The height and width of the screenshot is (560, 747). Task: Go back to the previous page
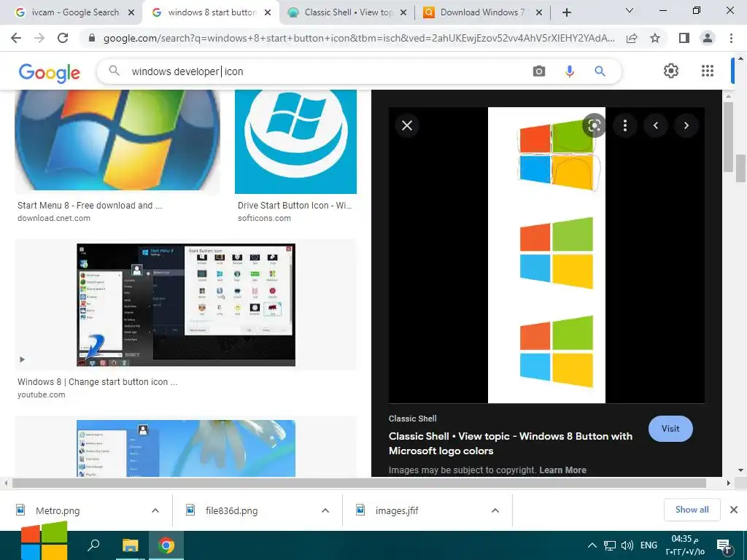click(16, 38)
